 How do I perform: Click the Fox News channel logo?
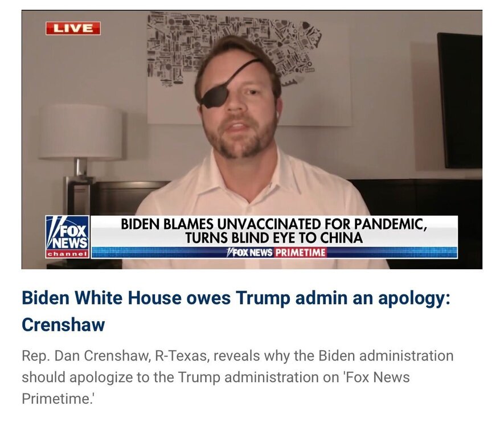(67, 237)
